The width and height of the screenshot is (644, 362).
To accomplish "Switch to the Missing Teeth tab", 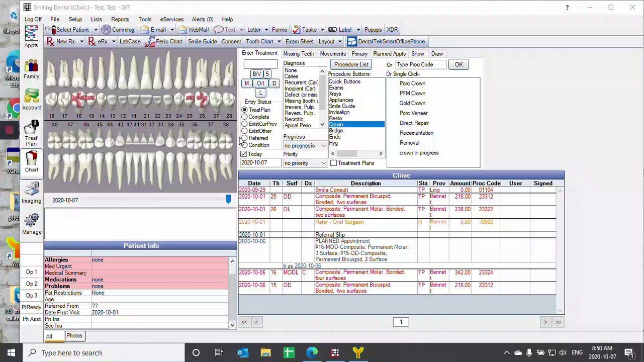I will (x=298, y=54).
